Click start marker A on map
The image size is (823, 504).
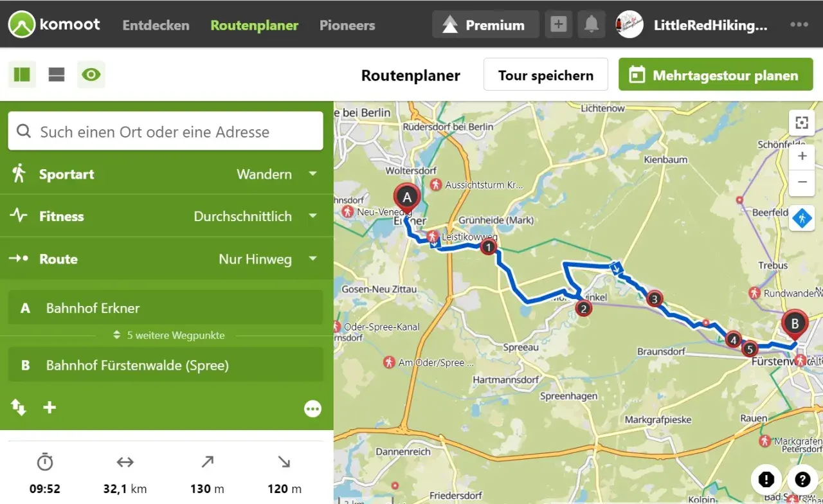pos(407,199)
